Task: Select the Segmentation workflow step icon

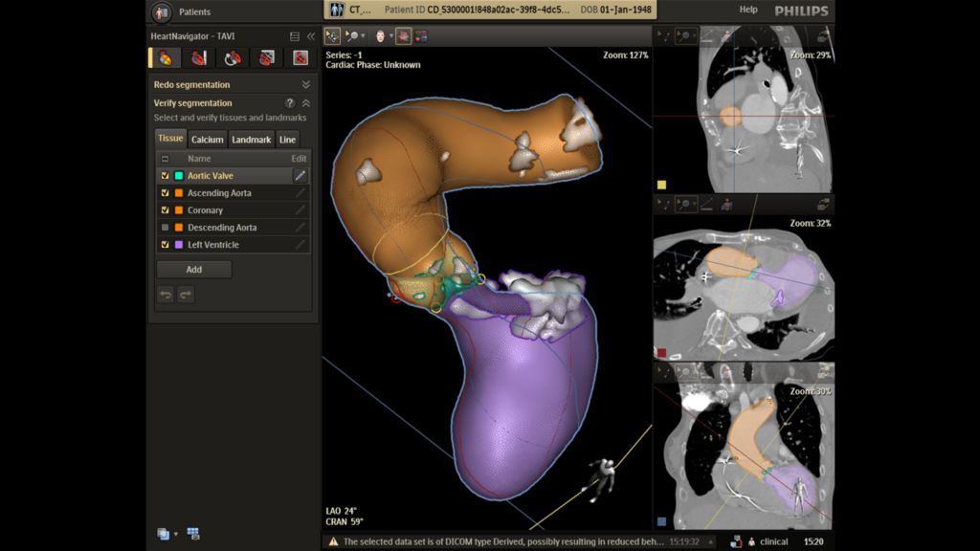Action: [165, 58]
